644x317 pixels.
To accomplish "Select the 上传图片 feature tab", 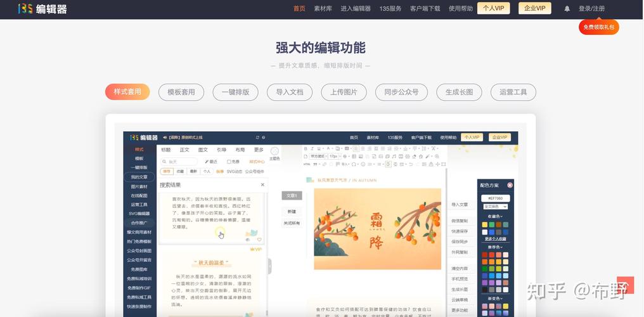I will pos(344,92).
